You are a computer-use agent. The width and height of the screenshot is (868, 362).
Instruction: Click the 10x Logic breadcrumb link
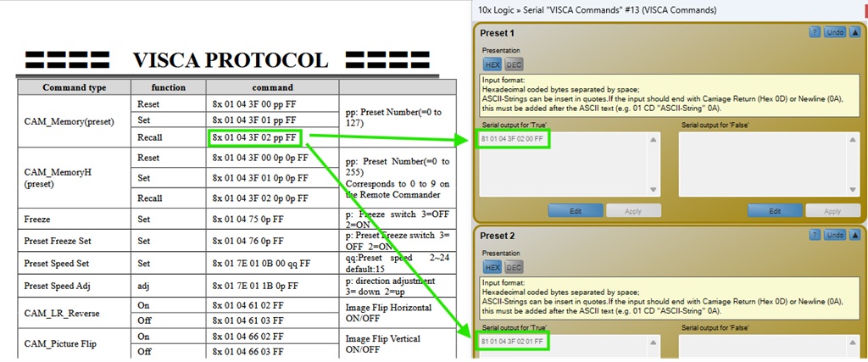click(493, 10)
